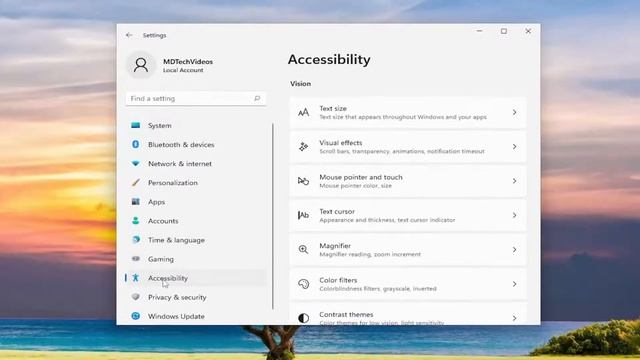
Task: Expand Contrast themes chevron
Action: pyautogui.click(x=514, y=318)
